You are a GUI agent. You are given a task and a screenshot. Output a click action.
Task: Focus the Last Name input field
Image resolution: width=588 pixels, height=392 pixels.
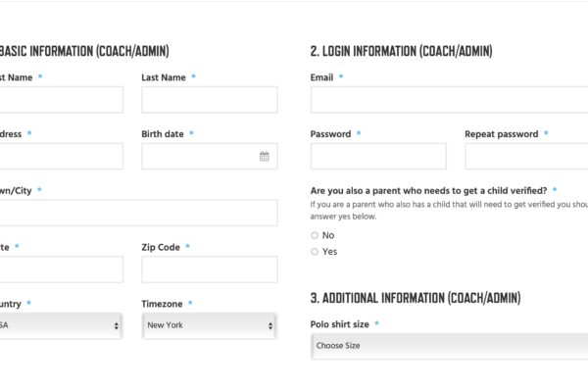210,99
